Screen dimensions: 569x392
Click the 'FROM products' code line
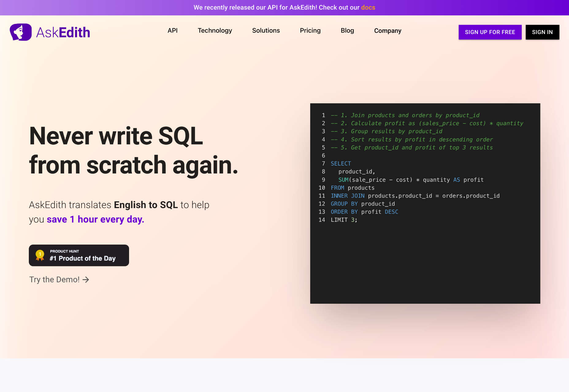click(353, 188)
